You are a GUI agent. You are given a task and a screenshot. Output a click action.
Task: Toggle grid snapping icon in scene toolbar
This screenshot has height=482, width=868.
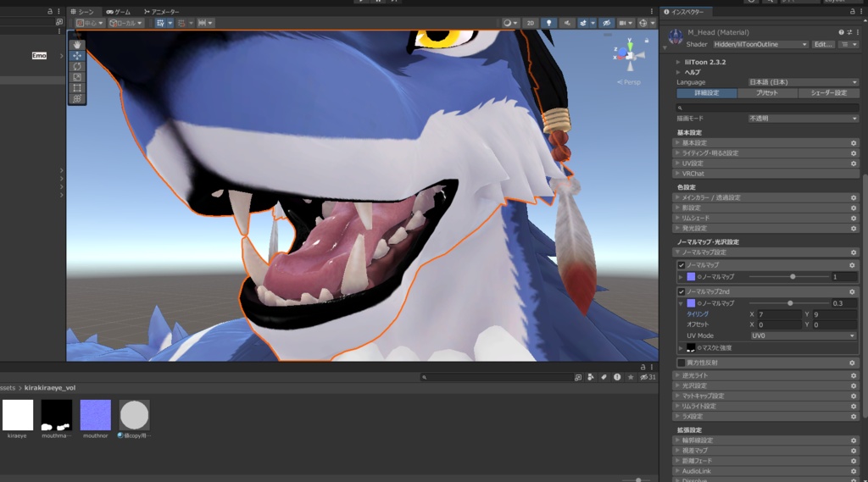pos(160,23)
